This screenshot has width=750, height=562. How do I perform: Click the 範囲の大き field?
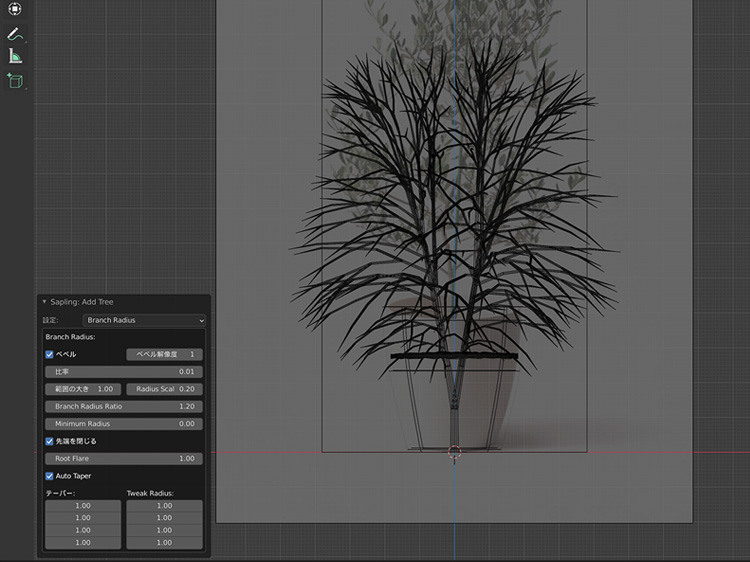(x=83, y=389)
